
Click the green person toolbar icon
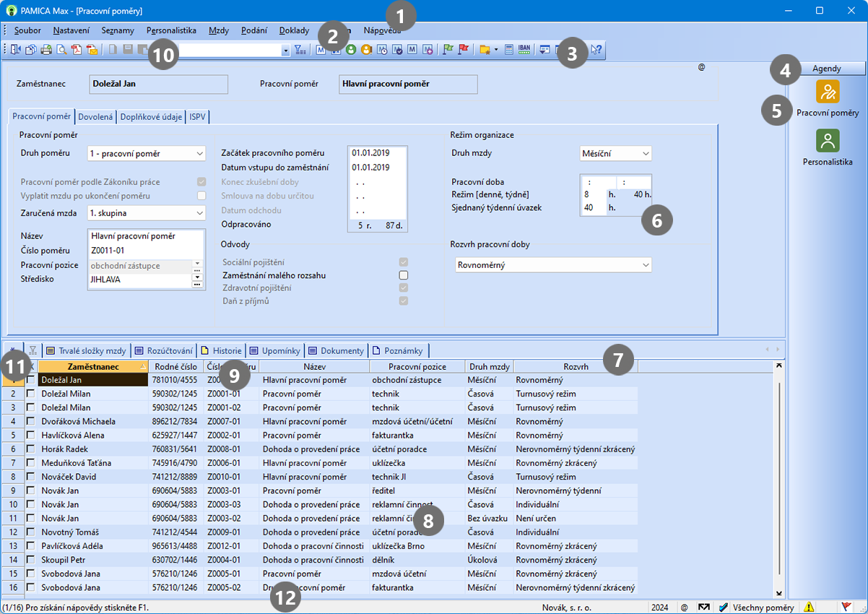coord(351,50)
